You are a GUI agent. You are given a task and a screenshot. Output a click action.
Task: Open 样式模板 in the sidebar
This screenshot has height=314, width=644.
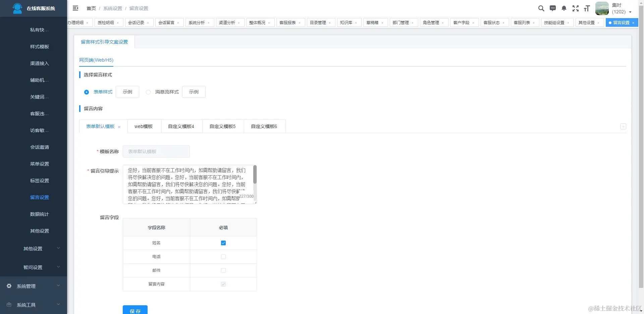coord(40,47)
